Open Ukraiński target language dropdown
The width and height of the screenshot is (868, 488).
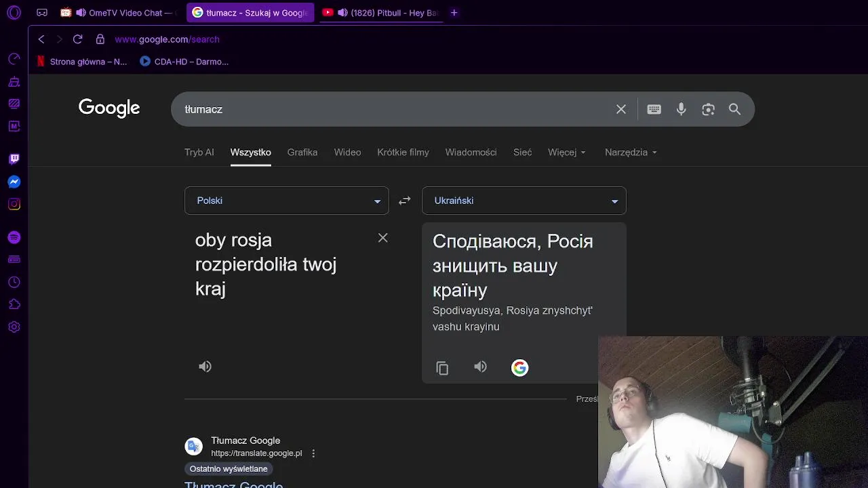click(524, 201)
